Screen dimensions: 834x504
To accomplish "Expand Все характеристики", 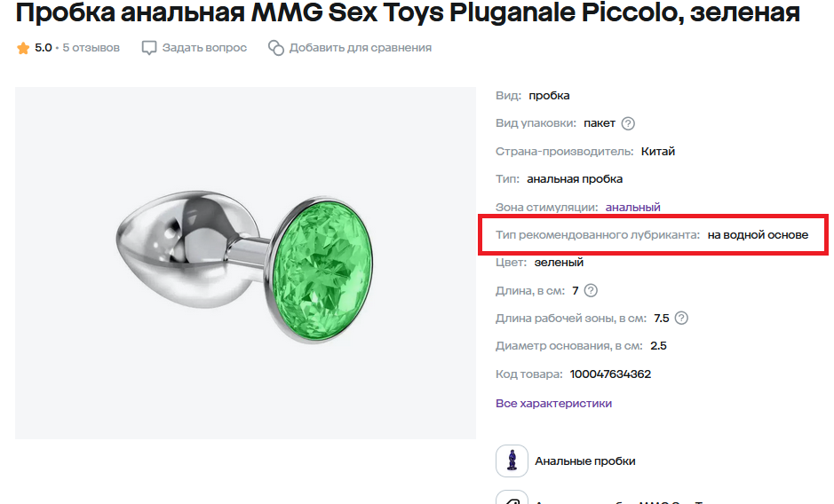I will (553, 403).
